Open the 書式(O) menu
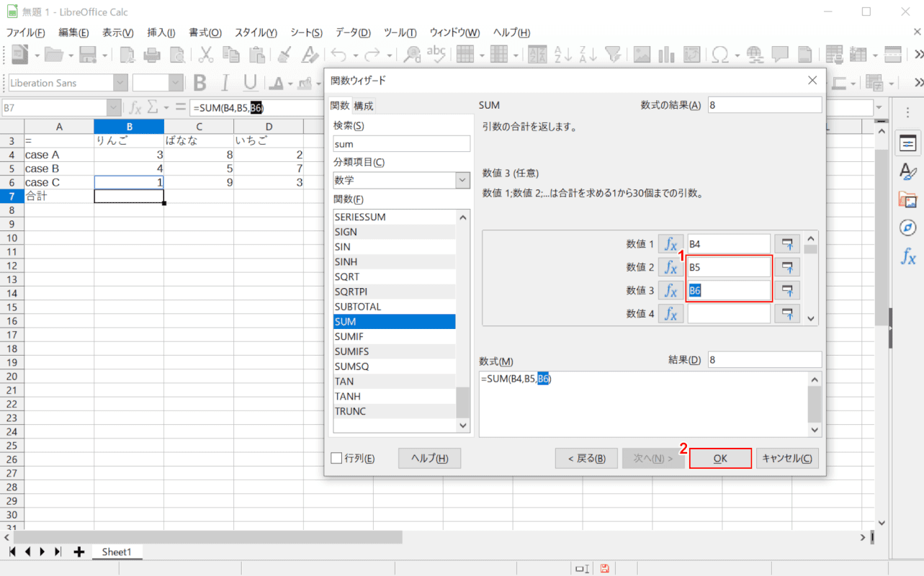The image size is (924, 576). (x=205, y=32)
